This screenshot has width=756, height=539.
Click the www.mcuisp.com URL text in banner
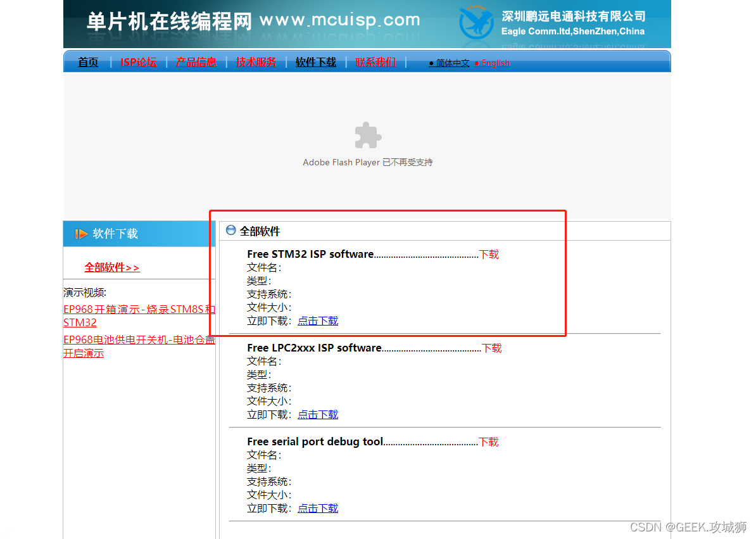tap(340, 20)
